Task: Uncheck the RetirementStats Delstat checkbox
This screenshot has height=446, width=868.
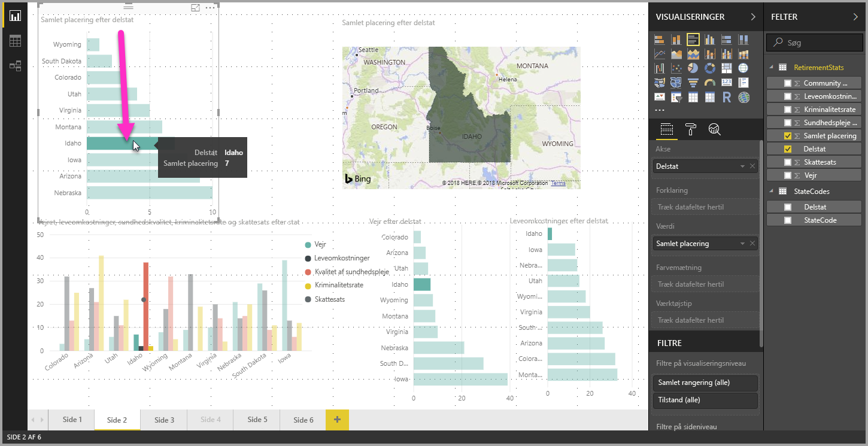Action: 788,149
